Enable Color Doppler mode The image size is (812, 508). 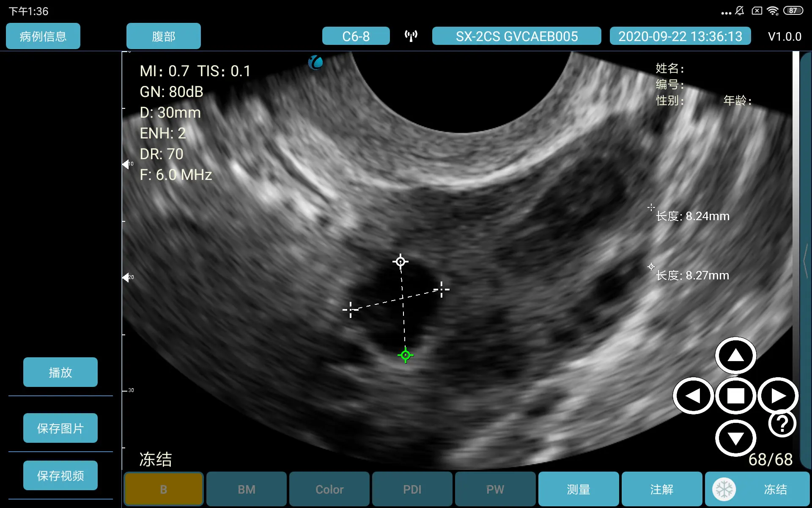[329, 489]
